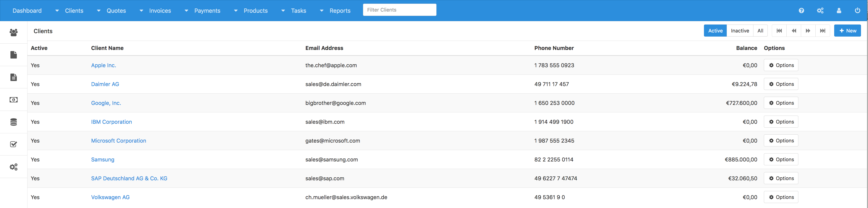
Task: Go to previous page of clients
Action: click(794, 31)
